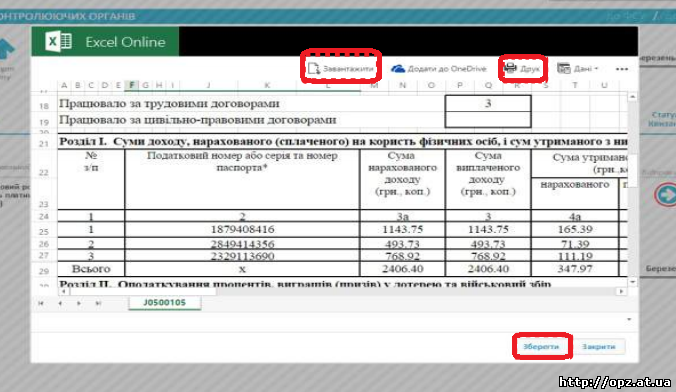Click the vertical scrollbar down arrow
Viewport: 676px width, 392px height.
click(x=632, y=282)
